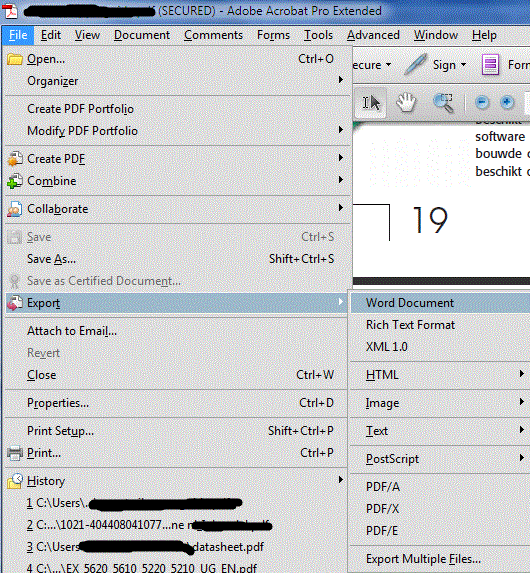Select the Marquee Zoom magnifier tool
Screen dimensions: 530x573
tap(443, 102)
